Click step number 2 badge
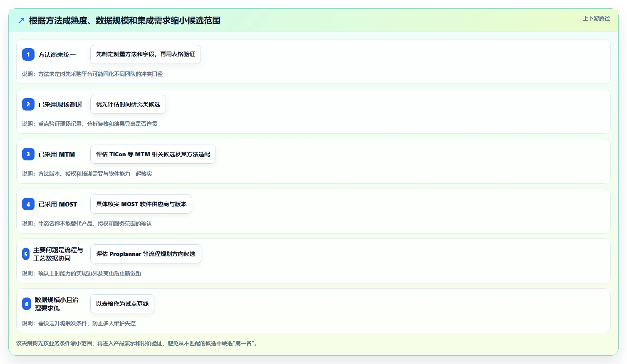 (x=28, y=104)
